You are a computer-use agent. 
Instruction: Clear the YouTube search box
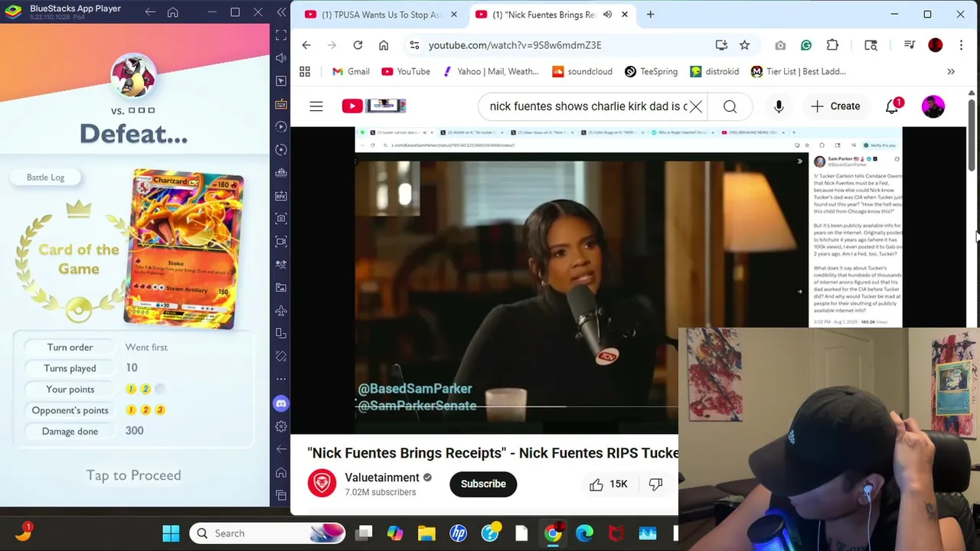tap(695, 106)
